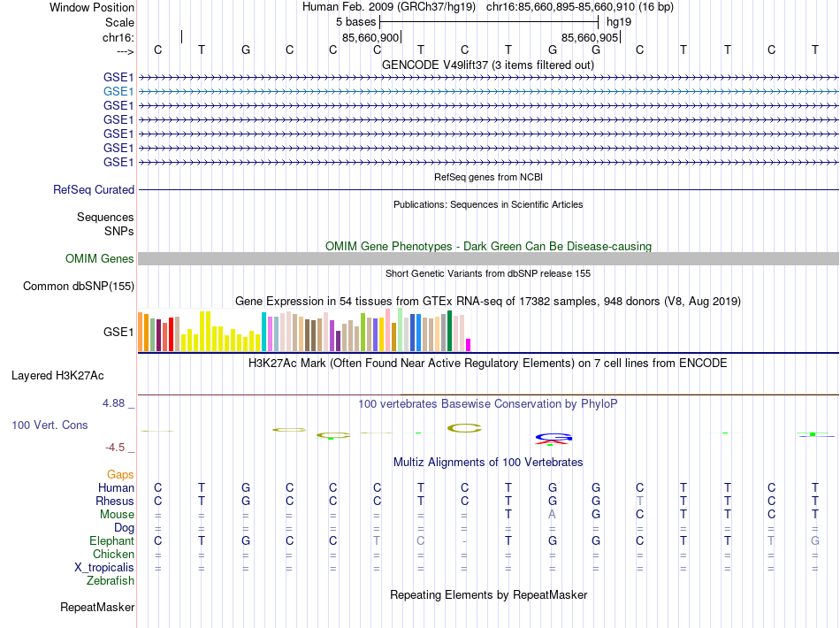840x628 pixels.
Task: Click the hg19 label beside scale bar
Action: (619, 22)
